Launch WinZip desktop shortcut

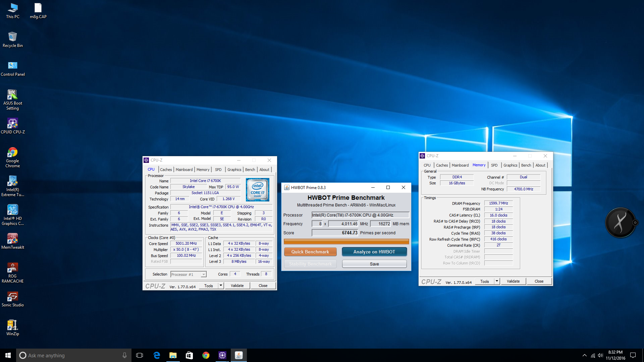pyautogui.click(x=13, y=328)
